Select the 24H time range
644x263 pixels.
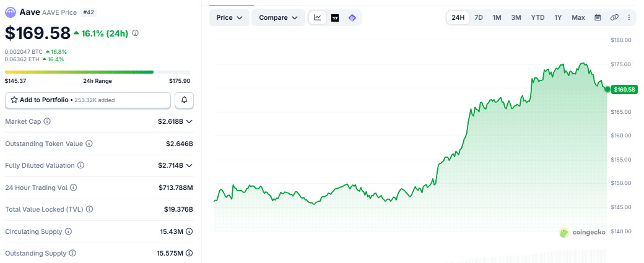(x=458, y=18)
